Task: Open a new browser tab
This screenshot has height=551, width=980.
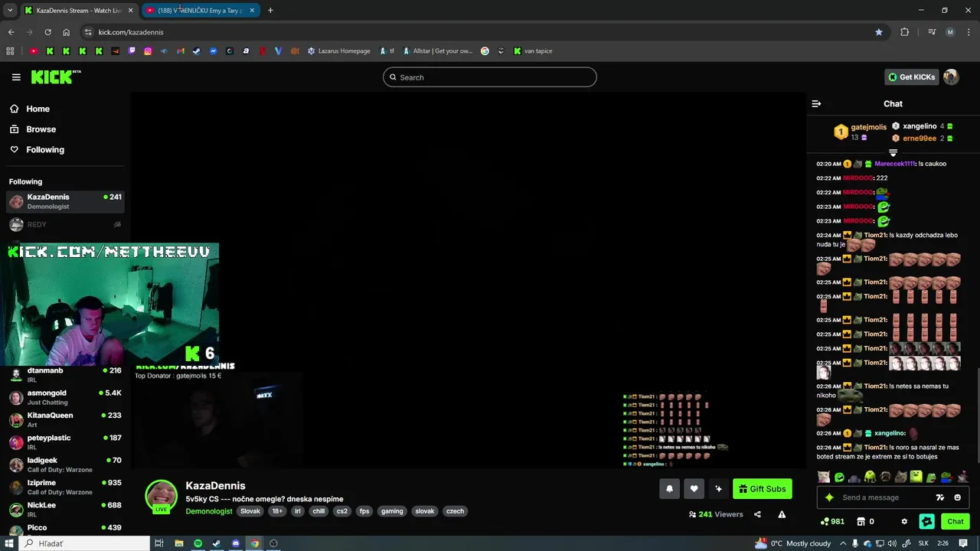Action: (270, 11)
